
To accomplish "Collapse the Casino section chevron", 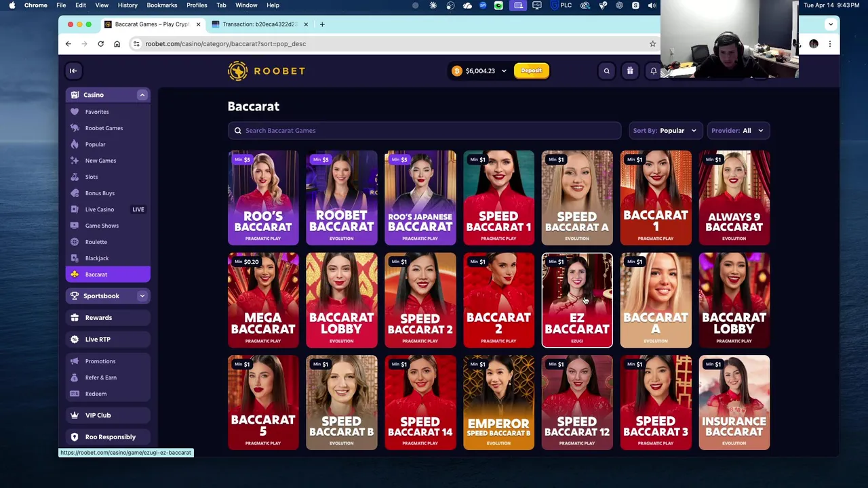I will (x=142, y=95).
